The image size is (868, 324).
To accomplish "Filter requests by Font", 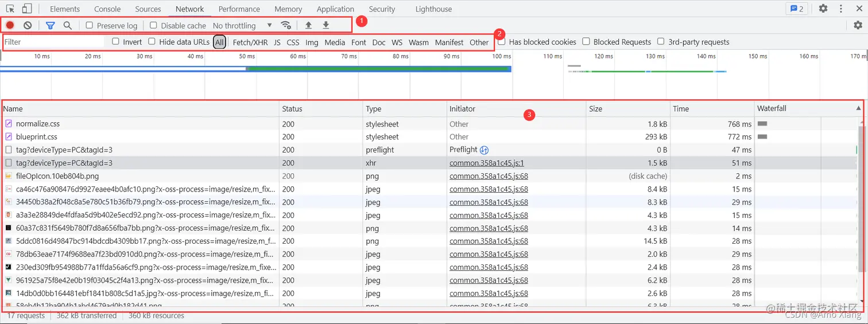I will pos(359,42).
